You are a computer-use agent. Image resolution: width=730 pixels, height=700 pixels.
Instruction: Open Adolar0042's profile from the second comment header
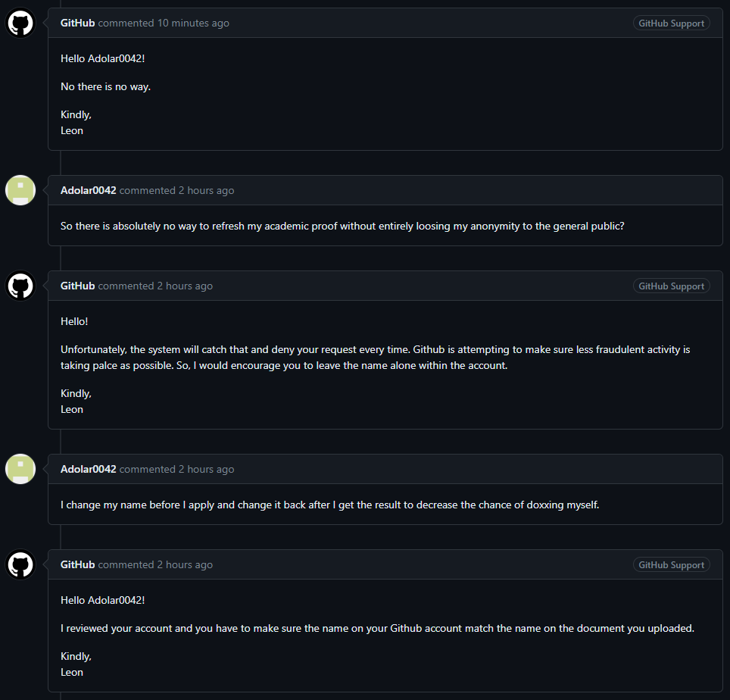(x=88, y=190)
